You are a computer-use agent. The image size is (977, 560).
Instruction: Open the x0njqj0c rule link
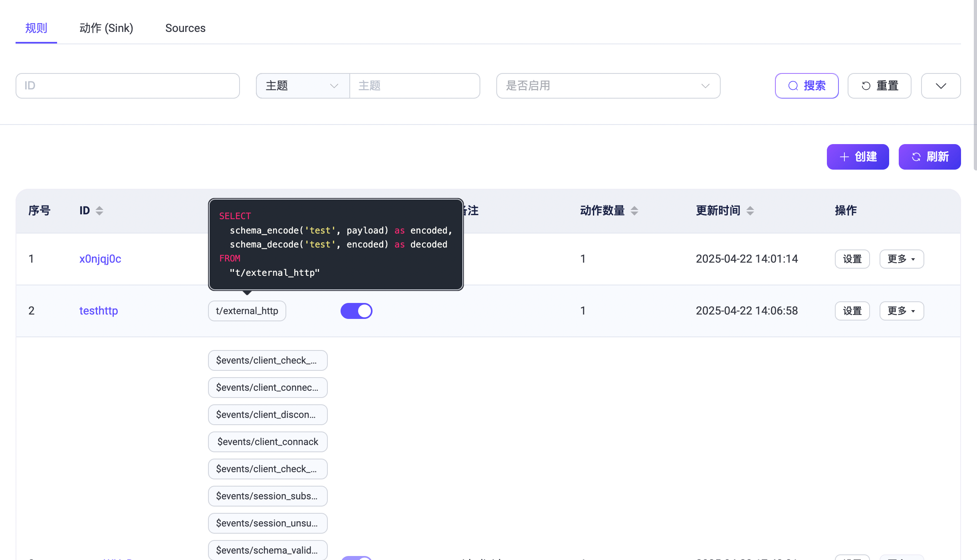pyautogui.click(x=100, y=259)
